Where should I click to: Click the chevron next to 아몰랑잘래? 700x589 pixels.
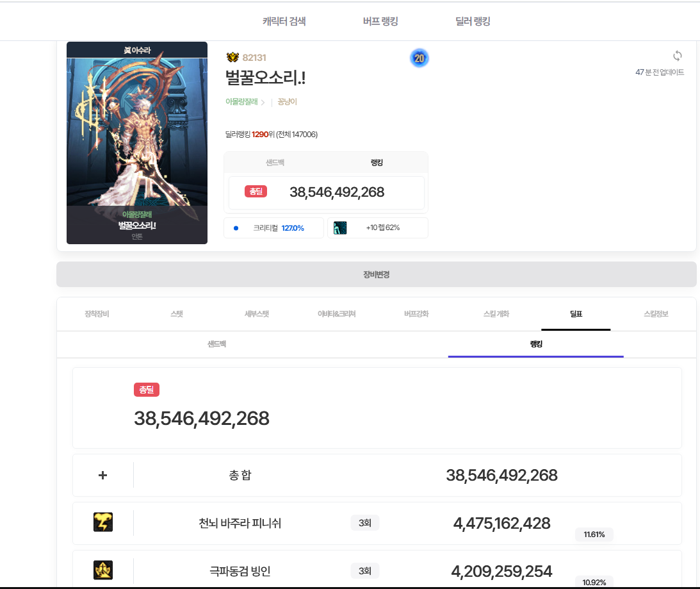coord(263,102)
